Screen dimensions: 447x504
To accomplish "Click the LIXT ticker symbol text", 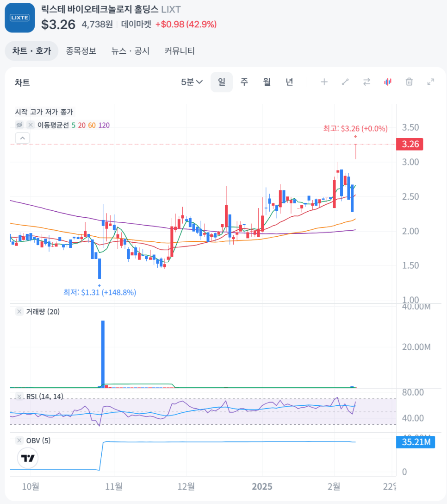I will point(171,10).
